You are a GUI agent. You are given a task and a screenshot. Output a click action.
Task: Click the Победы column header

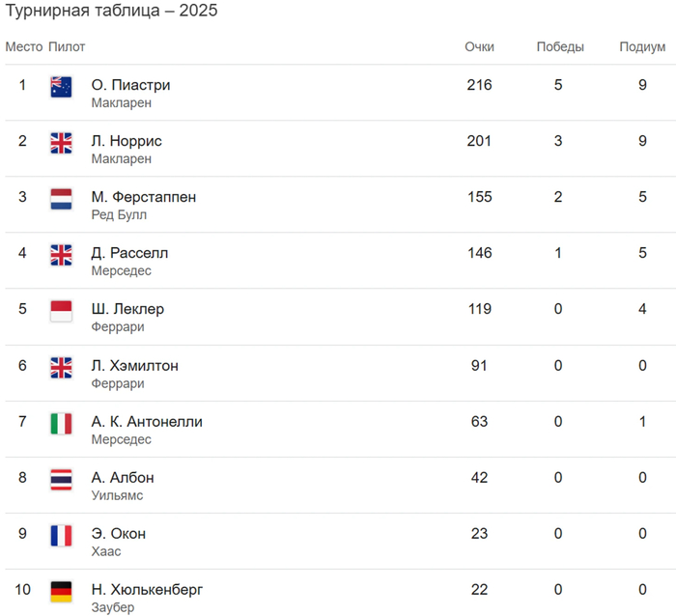(x=560, y=46)
